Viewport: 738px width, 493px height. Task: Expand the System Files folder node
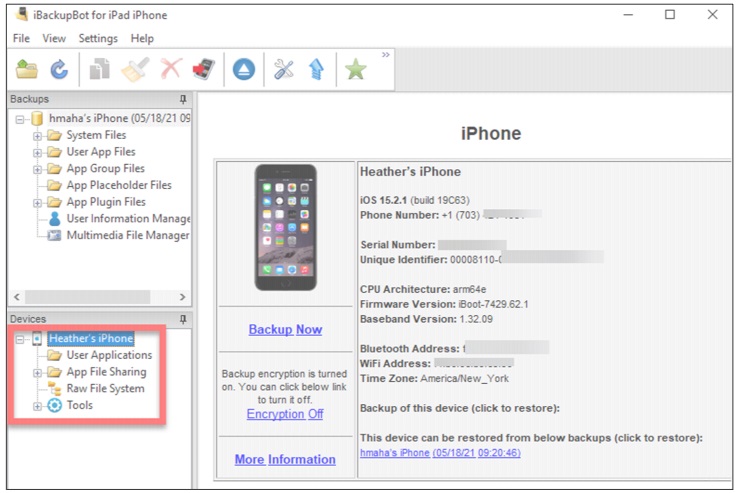(x=37, y=136)
